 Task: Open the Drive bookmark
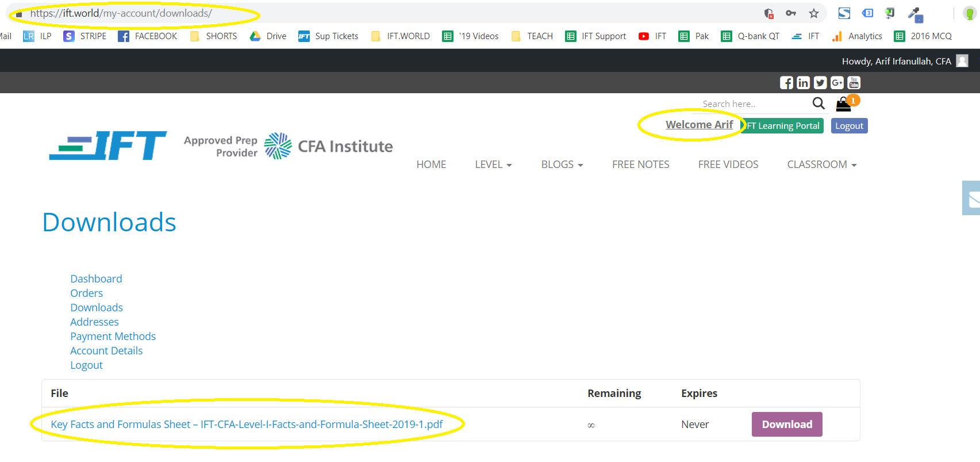coord(268,36)
